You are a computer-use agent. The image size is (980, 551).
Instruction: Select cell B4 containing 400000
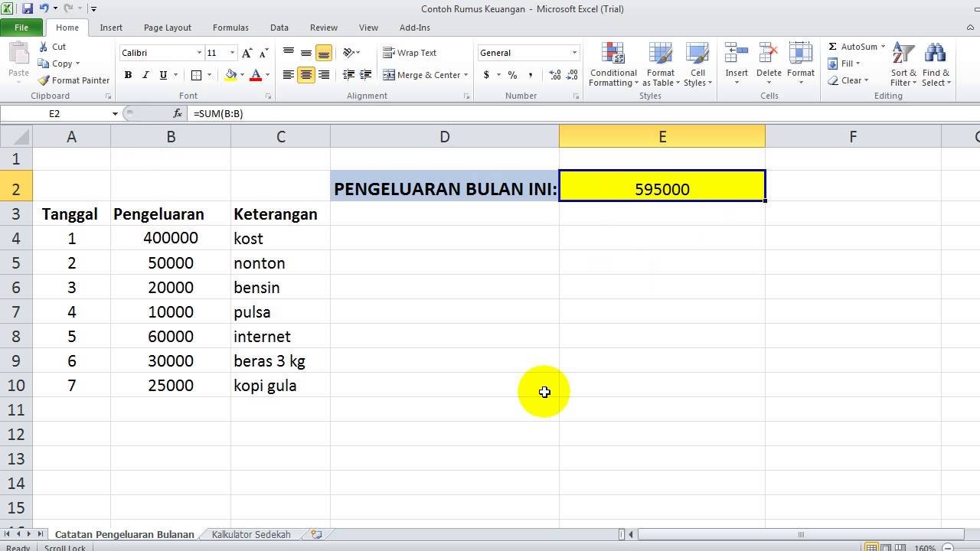(171, 238)
